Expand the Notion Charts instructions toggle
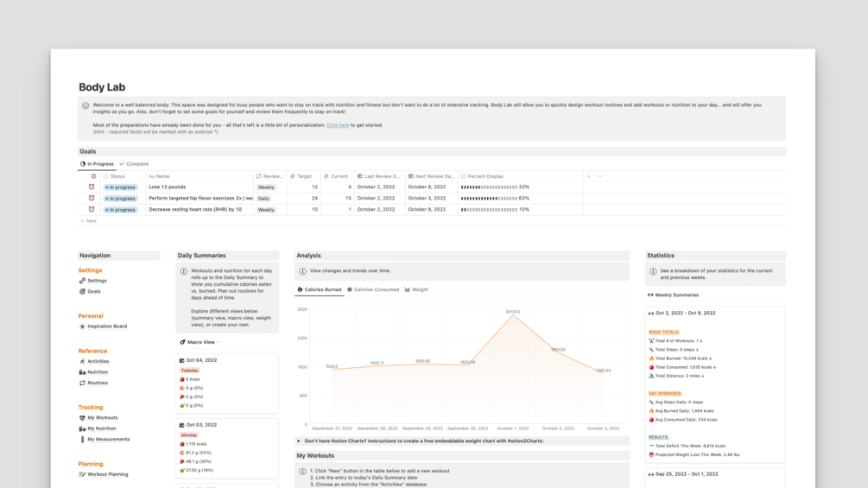The image size is (868, 488). click(299, 441)
